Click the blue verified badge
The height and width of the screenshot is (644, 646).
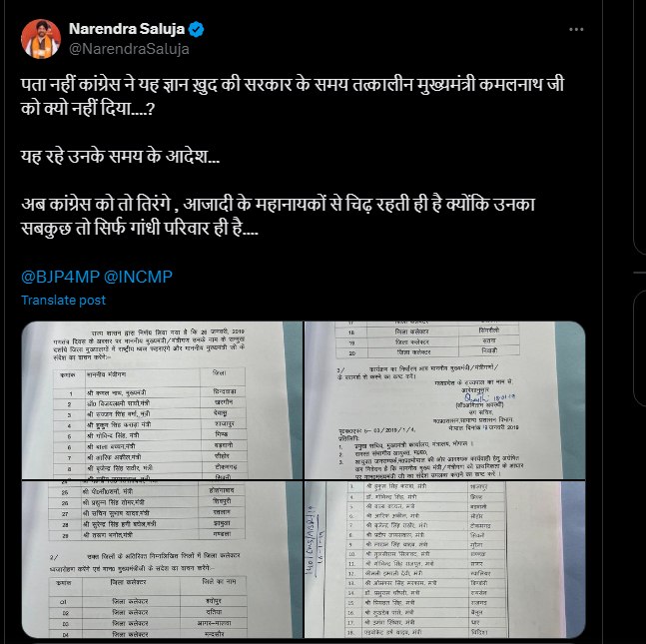point(196,29)
